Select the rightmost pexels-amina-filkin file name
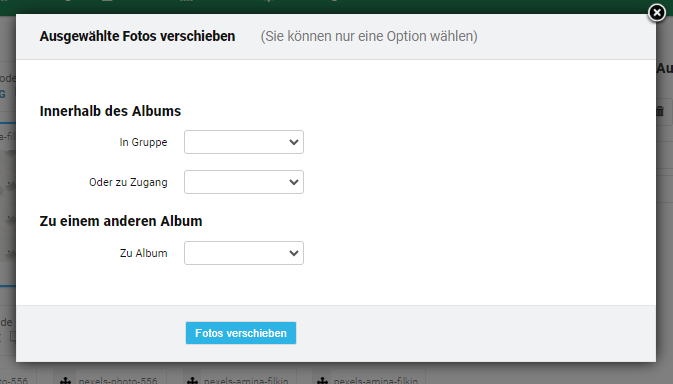 [x=376, y=381]
